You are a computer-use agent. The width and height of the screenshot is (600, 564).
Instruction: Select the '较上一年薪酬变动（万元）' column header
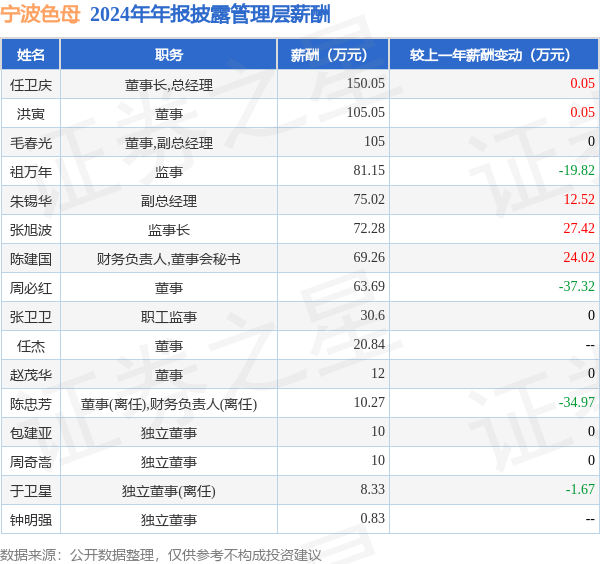[494, 55]
